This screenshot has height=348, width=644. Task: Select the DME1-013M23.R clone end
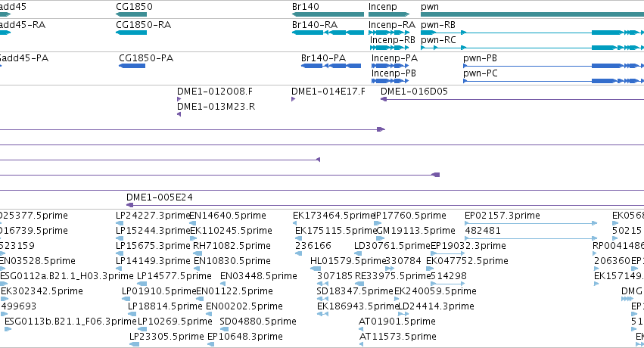coord(179,114)
